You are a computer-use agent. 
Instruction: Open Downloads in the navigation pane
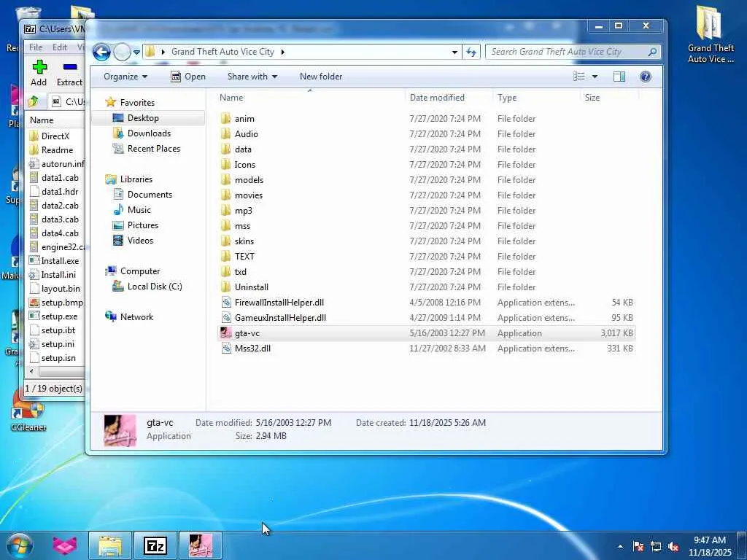tap(149, 133)
